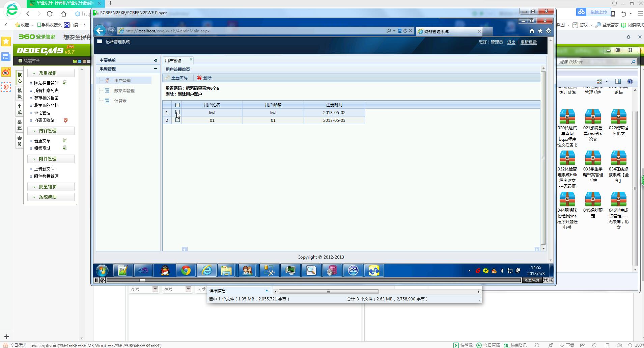Select the 生成 vertical tab in DedeCMS
This screenshot has width=644, height=348.
[x=20, y=109]
